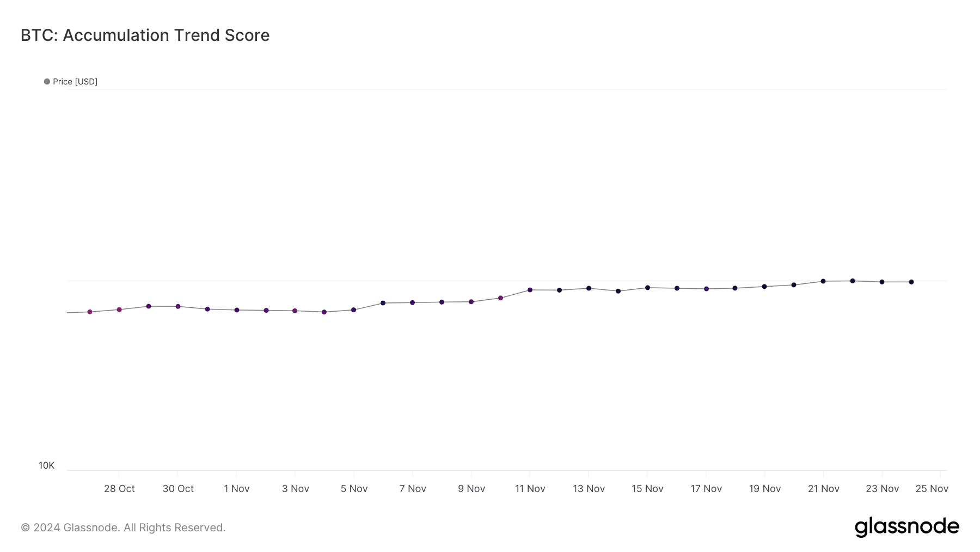This screenshot has width=980, height=552.
Task: Select the 5 Nov axis label
Action: tap(354, 489)
